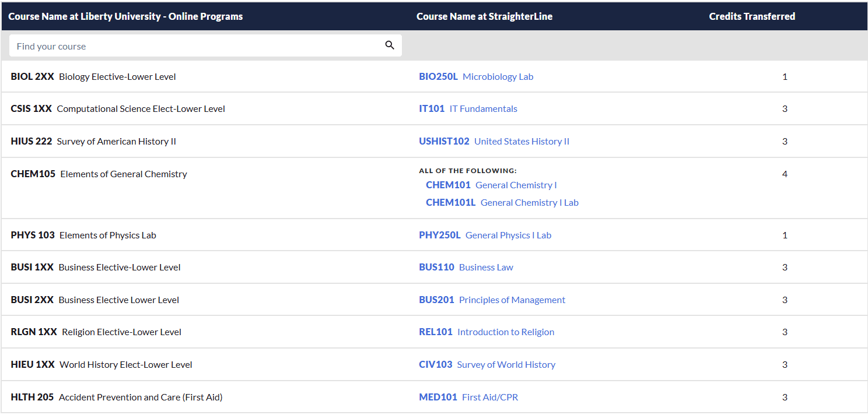
Task: Open the MED101 First Aid/CPR link
Action: (468, 397)
